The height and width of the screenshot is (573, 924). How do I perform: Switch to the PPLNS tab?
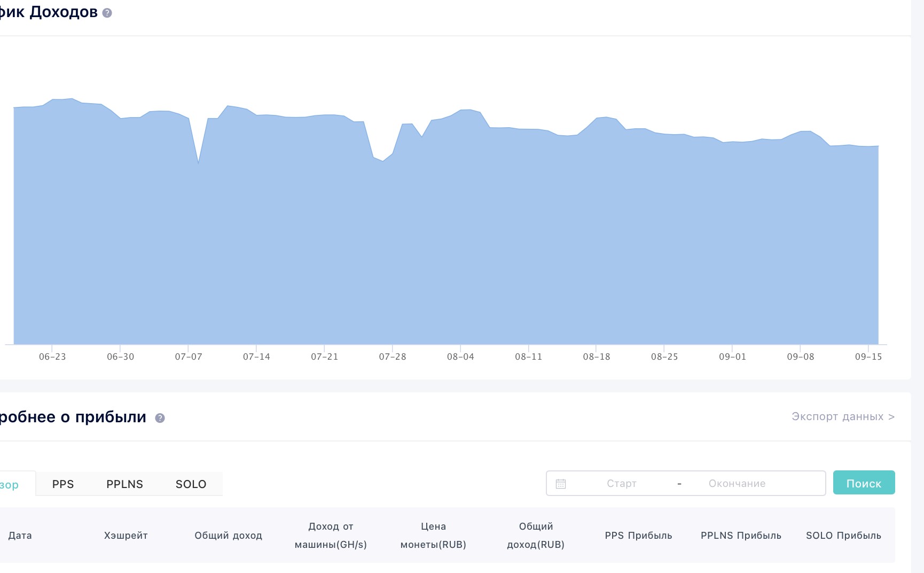[124, 484]
